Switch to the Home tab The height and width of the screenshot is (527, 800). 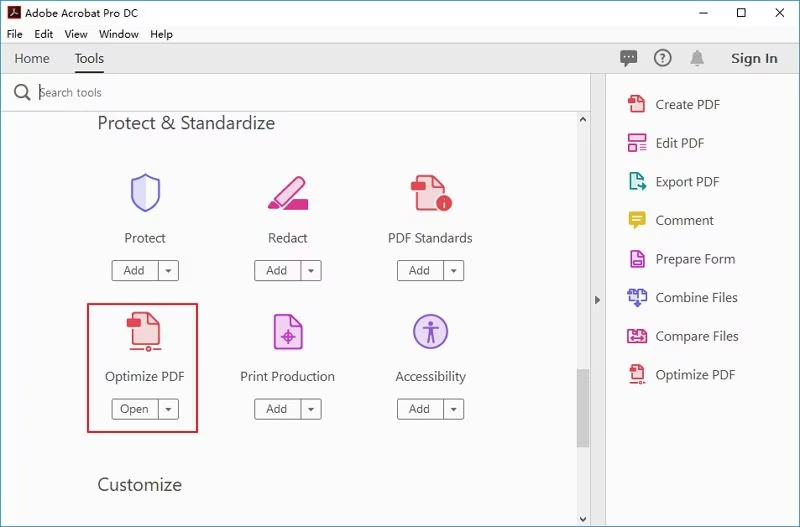click(32, 58)
